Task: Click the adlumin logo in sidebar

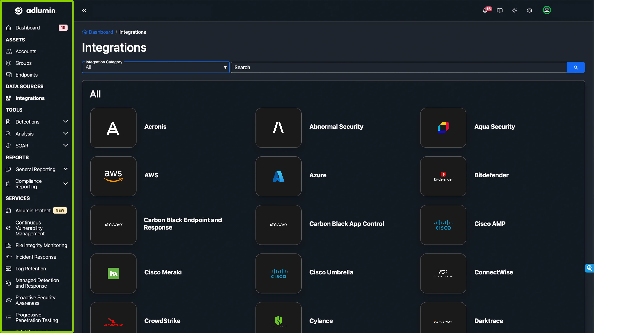Action: coord(36,10)
